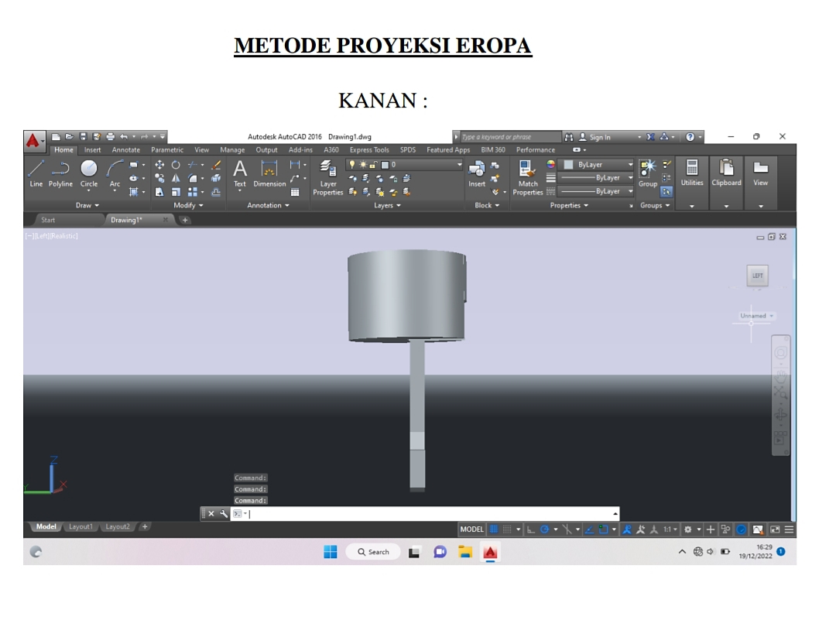Add a new drawing tab with plus

click(185, 220)
